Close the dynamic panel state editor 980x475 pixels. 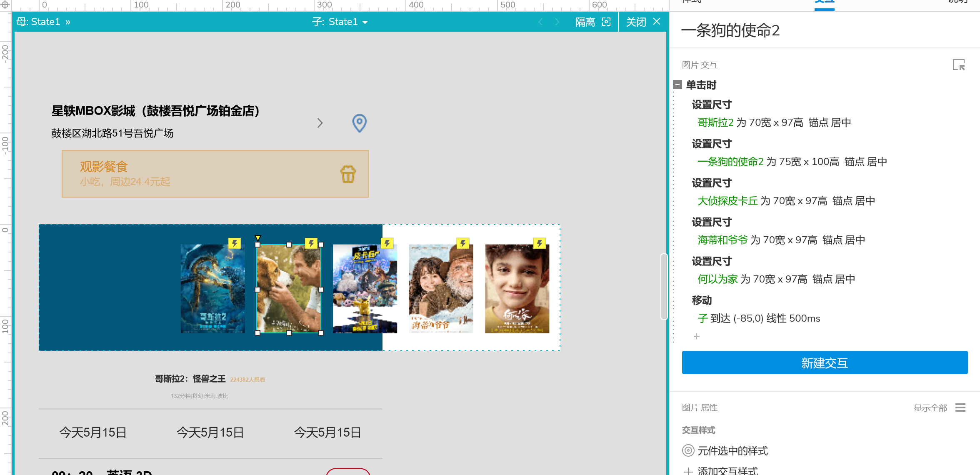click(657, 22)
